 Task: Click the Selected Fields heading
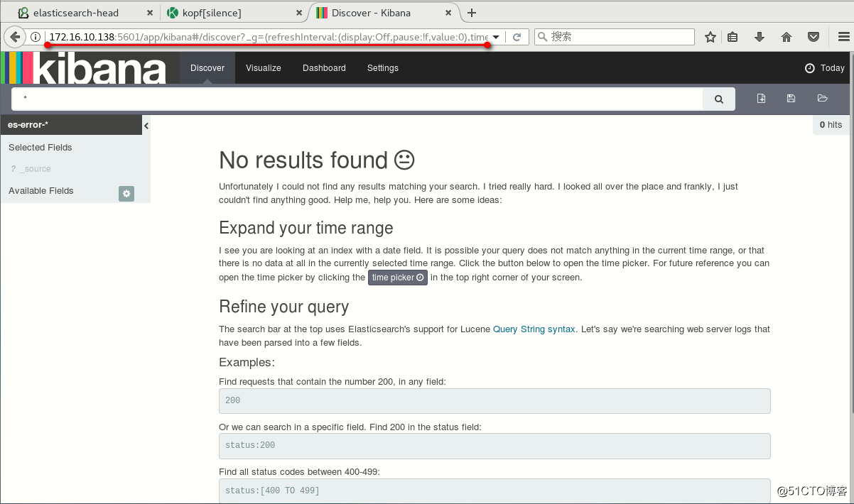point(40,148)
